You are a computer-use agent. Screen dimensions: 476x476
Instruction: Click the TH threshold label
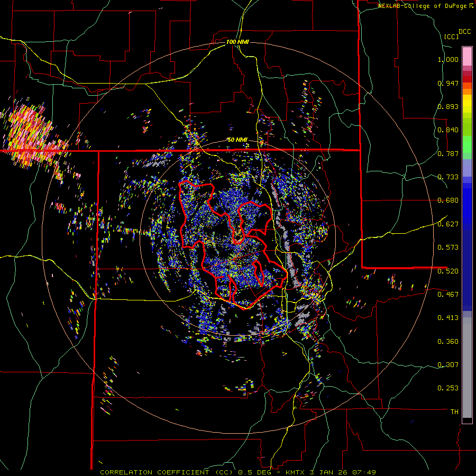click(454, 411)
